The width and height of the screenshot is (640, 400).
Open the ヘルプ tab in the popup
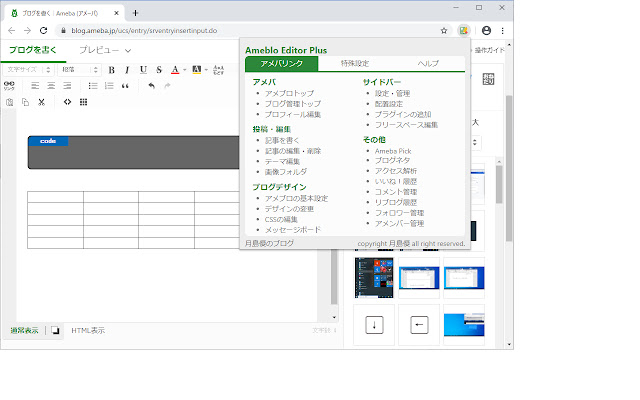pos(428,64)
